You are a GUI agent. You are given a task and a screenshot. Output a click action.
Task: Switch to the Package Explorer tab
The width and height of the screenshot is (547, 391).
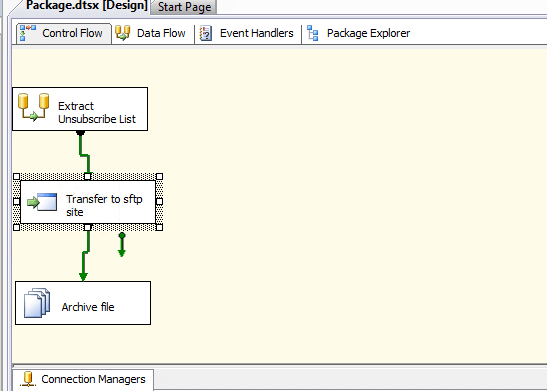coord(359,33)
